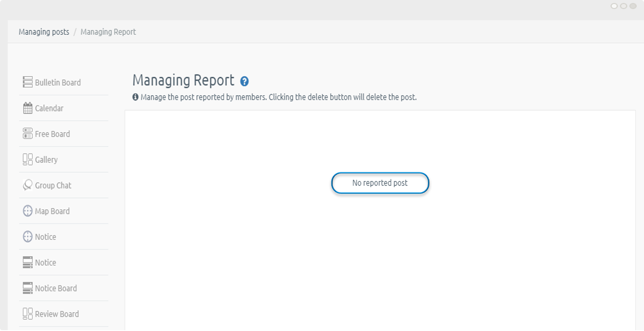The width and height of the screenshot is (644, 331).
Task: Choose the Group Chat menu label
Action: [x=53, y=185]
